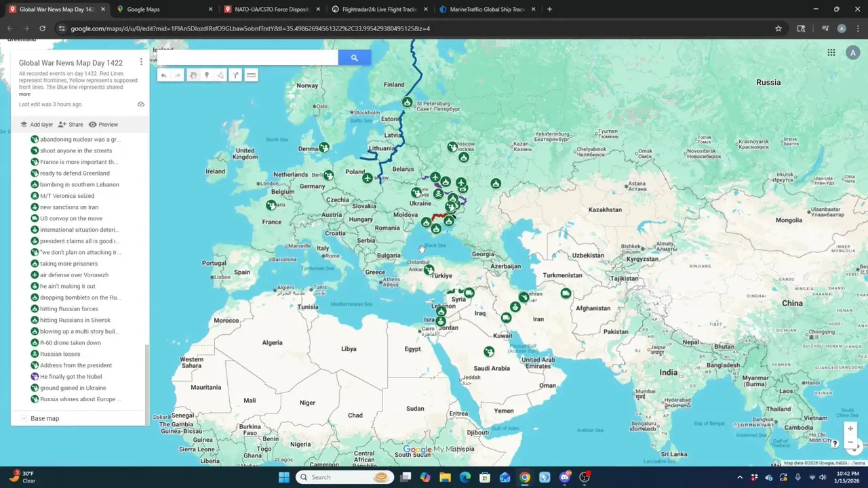Select 'M/T Veronica seized' entry
Image resolution: width=868 pixels, height=488 pixels.
pyautogui.click(x=67, y=196)
